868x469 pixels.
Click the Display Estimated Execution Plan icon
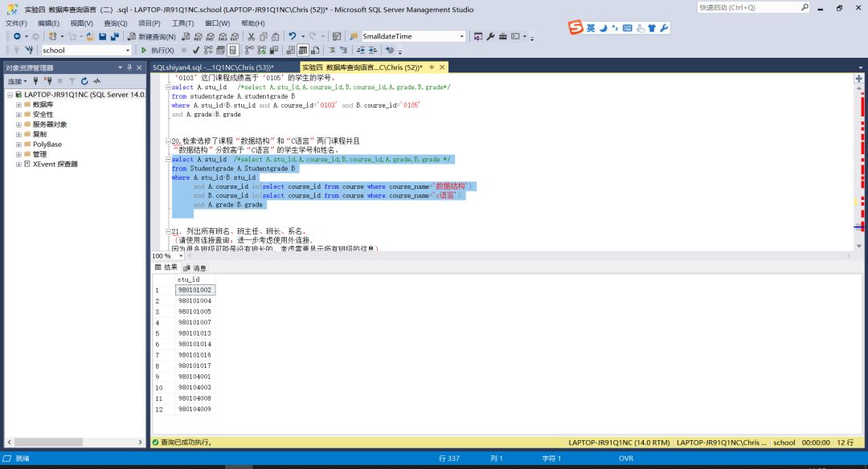pos(208,51)
